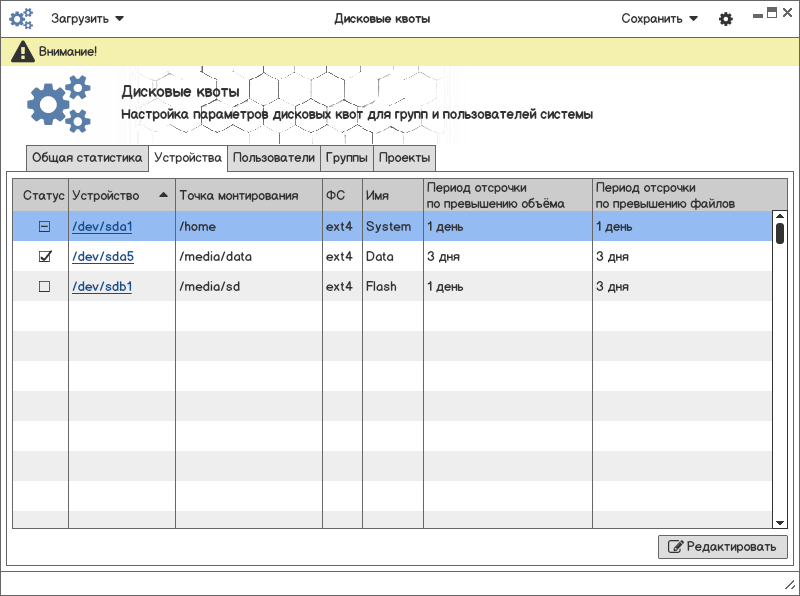
Task: Click the table's vertical scrollbar thumb
Action: click(780, 233)
